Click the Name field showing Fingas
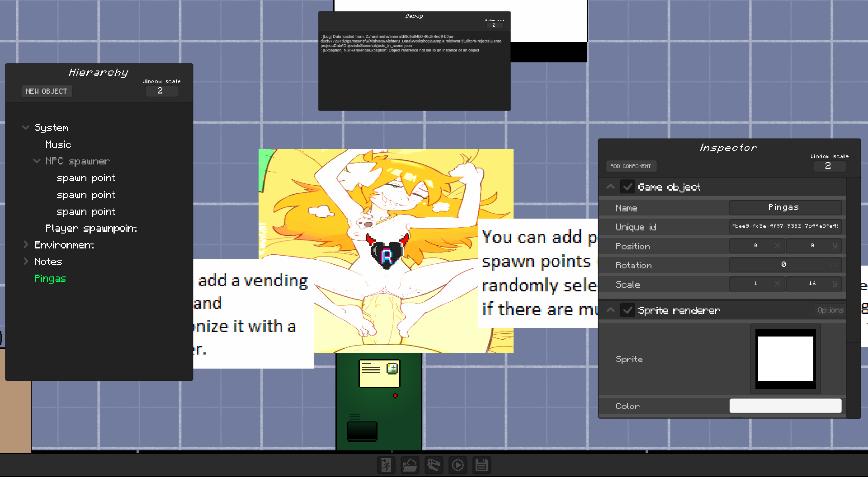Image resolution: width=868 pixels, height=477 pixels. click(785, 207)
